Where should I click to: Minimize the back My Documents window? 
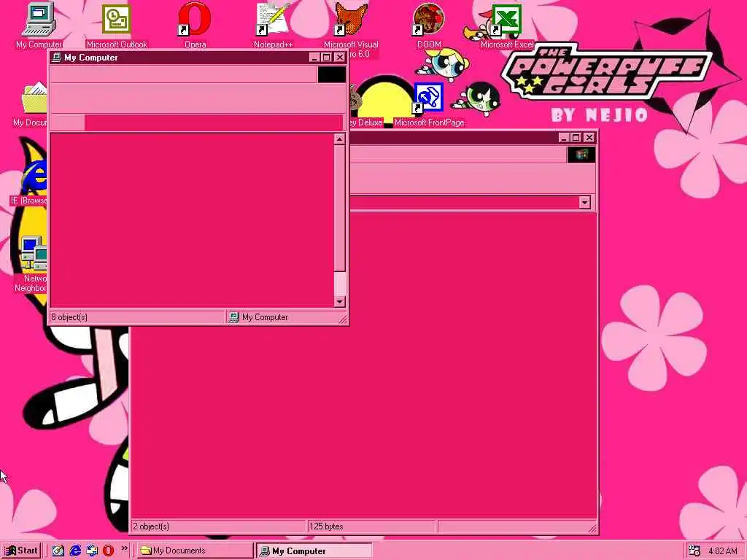tap(564, 137)
